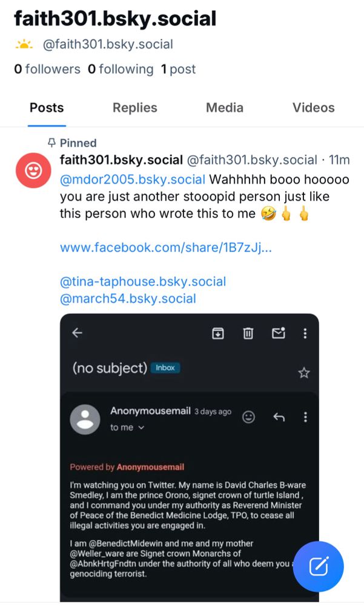This screenshot has height=606, width=364.
Task: Click the back arrow in the email screenshot
Action: tap(77, 333)
